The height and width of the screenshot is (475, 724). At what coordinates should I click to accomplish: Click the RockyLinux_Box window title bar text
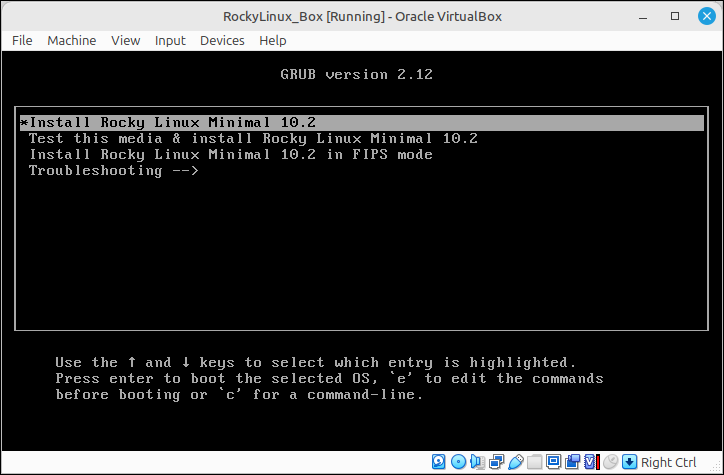(362, 17)
